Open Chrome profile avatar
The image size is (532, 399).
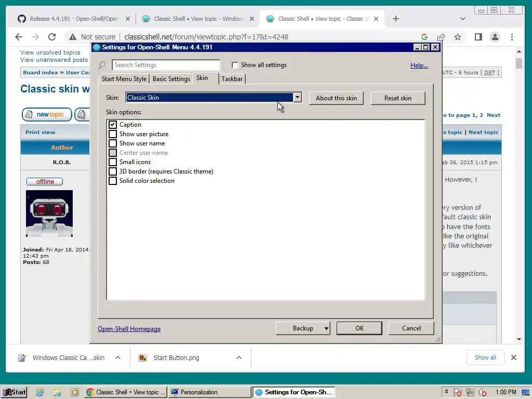click(495, 37)
